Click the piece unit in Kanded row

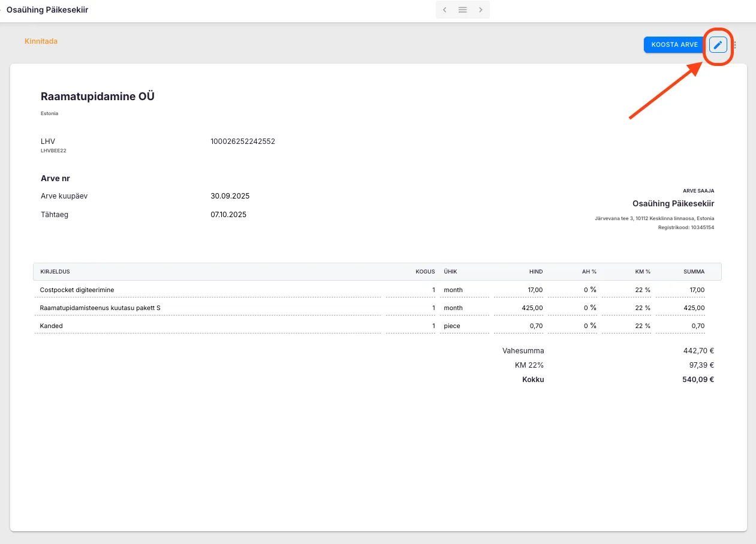click(452, 326)
